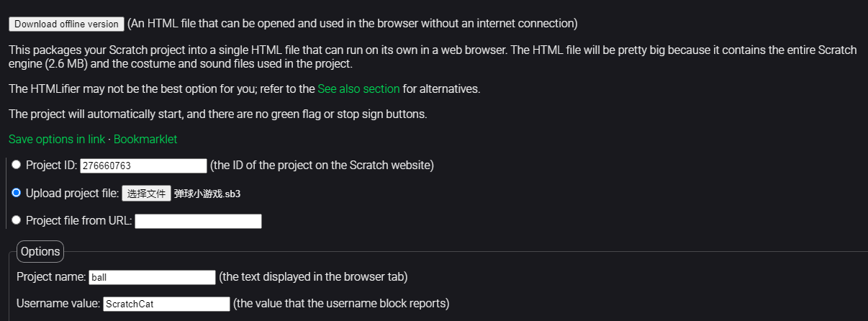Click the Options section legend
Image resolution: width=868 pixels, height=321 pixels.
pyautogui.click(x=40, y=251)
